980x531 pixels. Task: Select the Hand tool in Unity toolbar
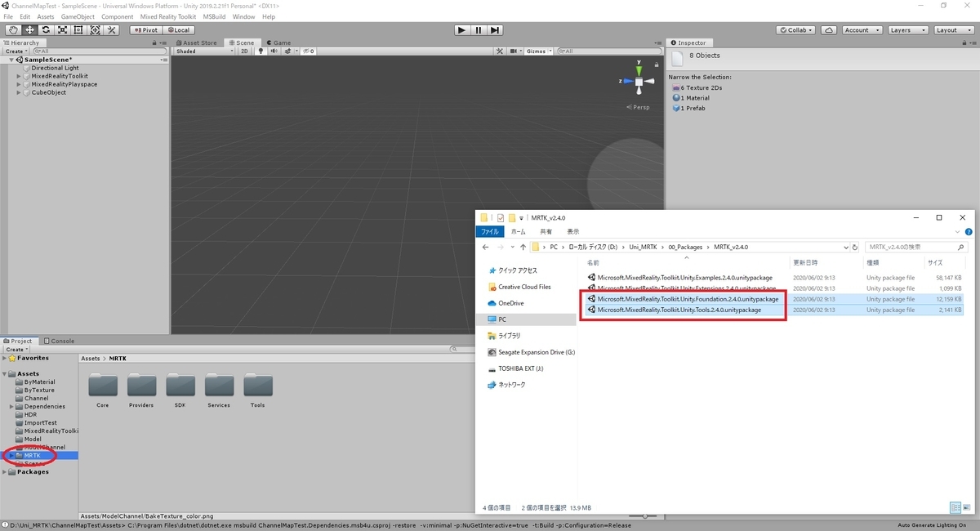12,30
